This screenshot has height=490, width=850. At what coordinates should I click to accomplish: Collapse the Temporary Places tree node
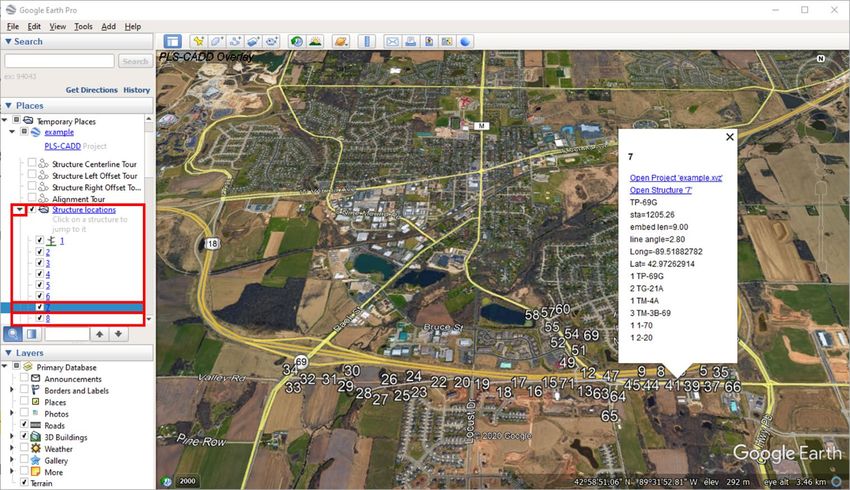click(x=5, y=120)
